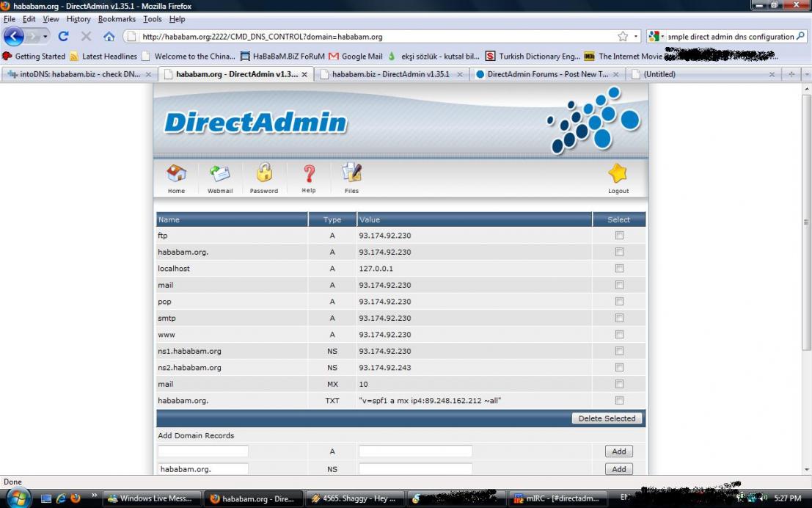Expand the Quick Launch overflow chevron
The image size is (812, 508).
click(x=94, y=496)
